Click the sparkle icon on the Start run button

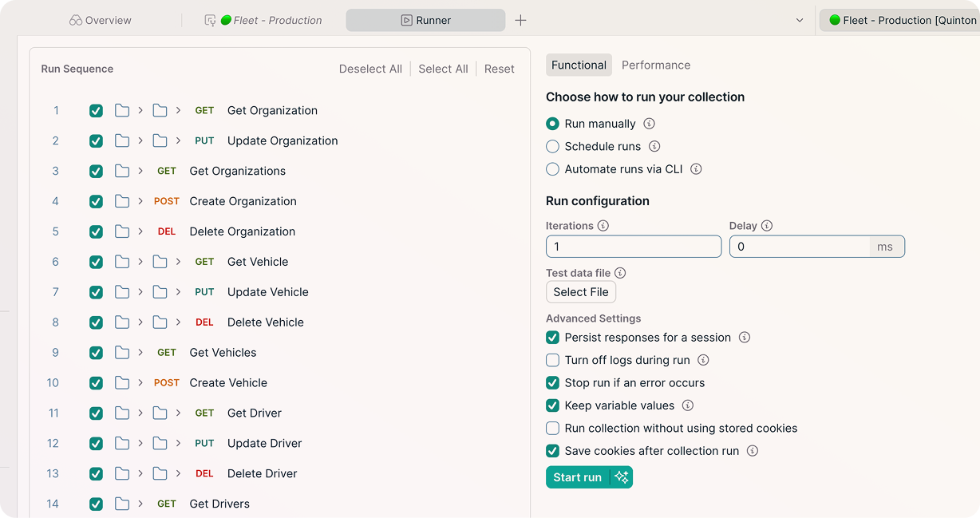(x=621, y=476)
